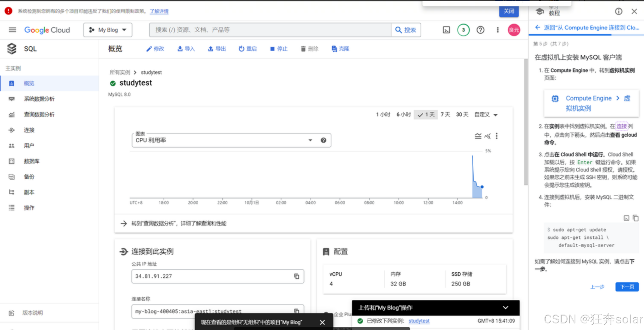Open the chart more options menu
644x330 pixels.
click(497, 136)
